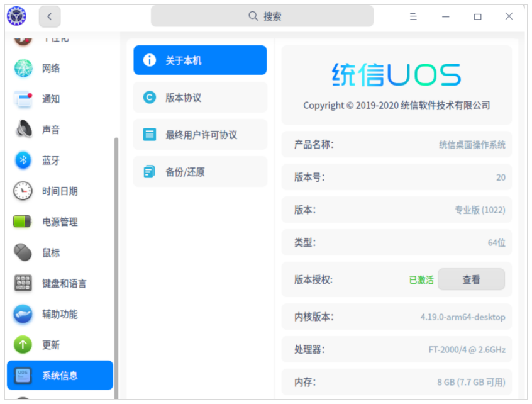Open the 时间日期 clock icon

click(x=23, y=191)
